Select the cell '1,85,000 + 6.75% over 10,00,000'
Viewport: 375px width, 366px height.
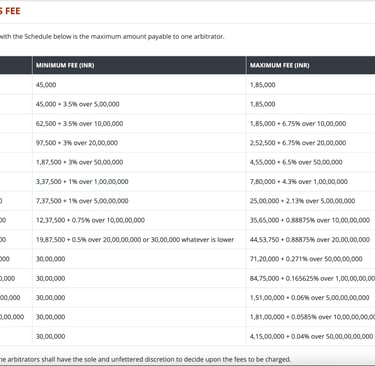(x=311, y=123)
